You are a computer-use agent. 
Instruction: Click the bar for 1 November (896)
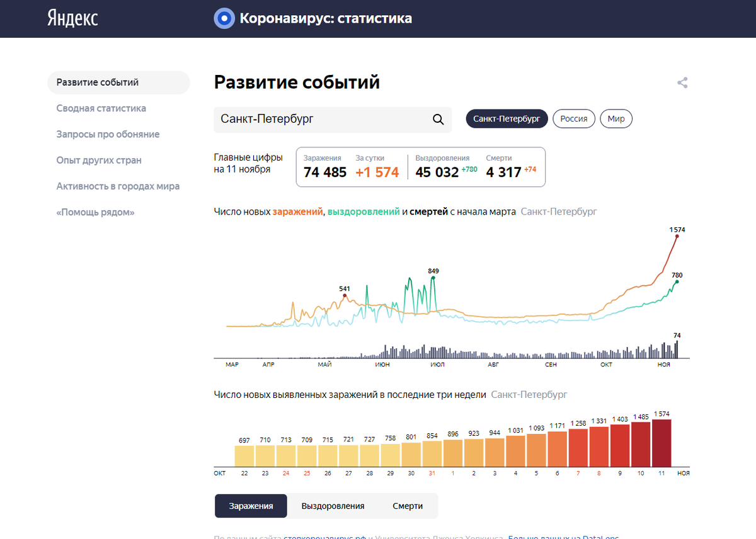tap(453, 452)
